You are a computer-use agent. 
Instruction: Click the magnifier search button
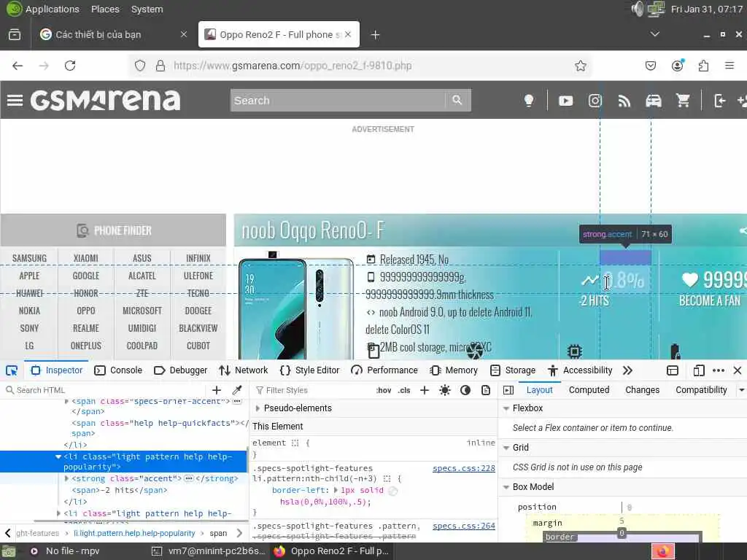tap(457, 100)
